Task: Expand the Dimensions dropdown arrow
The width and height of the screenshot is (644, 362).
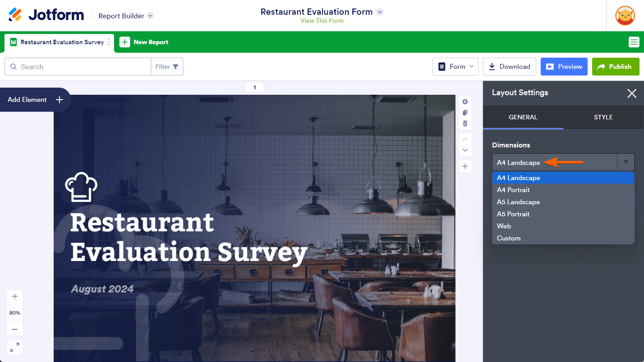Action: tap(626, 162)
